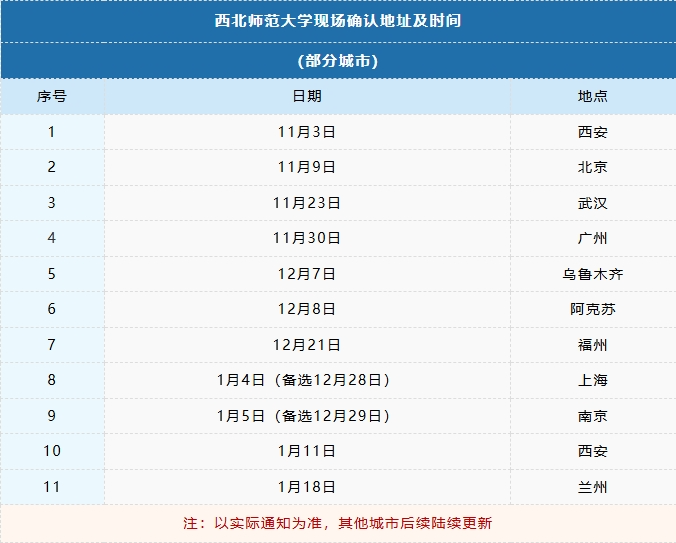Select date cell '12月7日'
This screenshot has width=676, height=543.
click(307, 274)
